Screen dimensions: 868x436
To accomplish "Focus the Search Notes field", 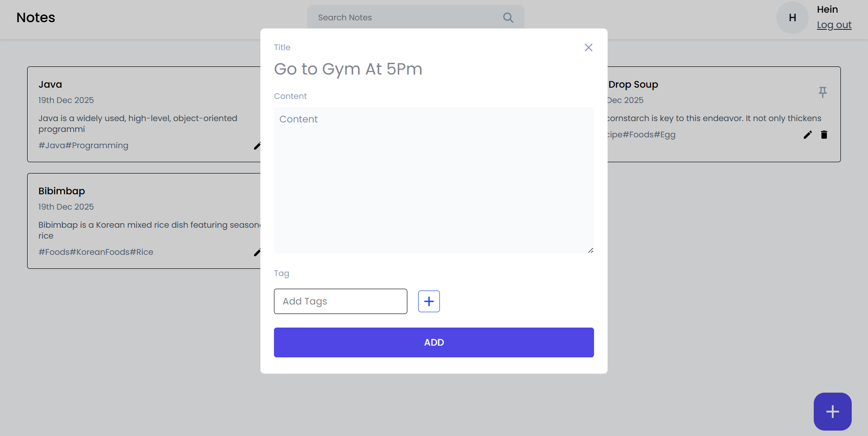I will pyautogui.click(x=407, y=18).
